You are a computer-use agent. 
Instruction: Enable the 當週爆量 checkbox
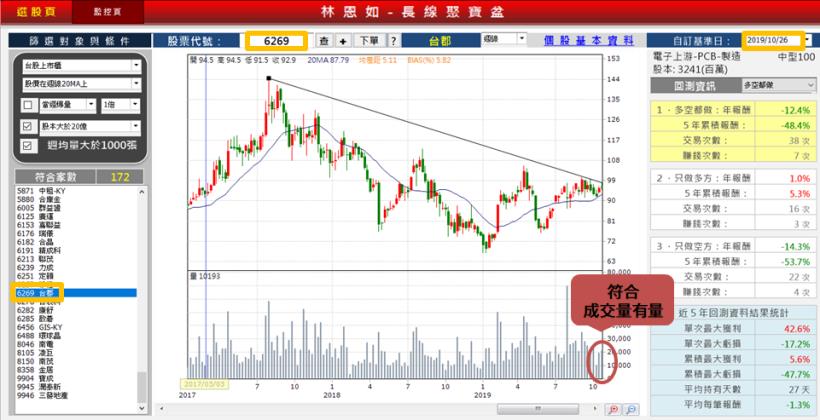coord(28,106)
